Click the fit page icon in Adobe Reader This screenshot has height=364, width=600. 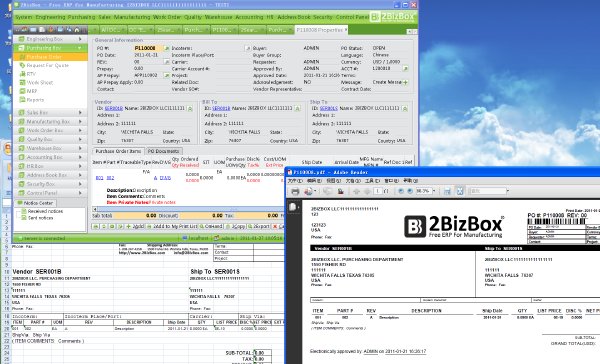pos(460,191)
